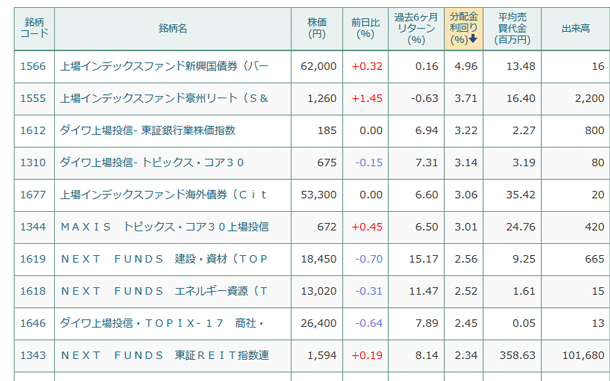Open stock code 1566 link

point(33,66)
